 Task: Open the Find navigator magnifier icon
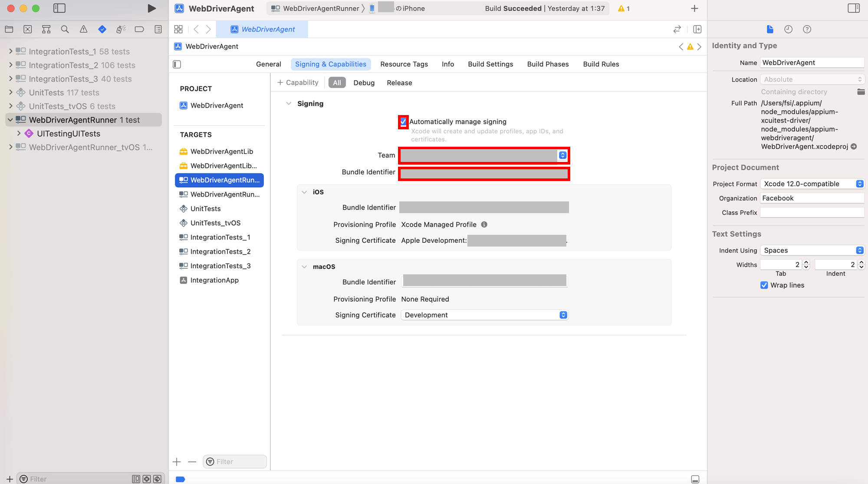pos(65,29)
